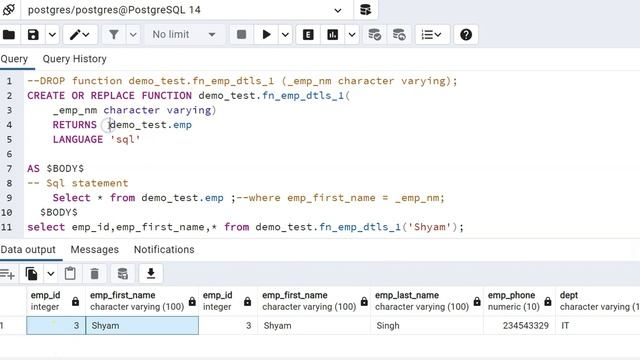Screen dimensions: 640x360
Task: Expand the save options arrow
Action: tap(52, 35)
